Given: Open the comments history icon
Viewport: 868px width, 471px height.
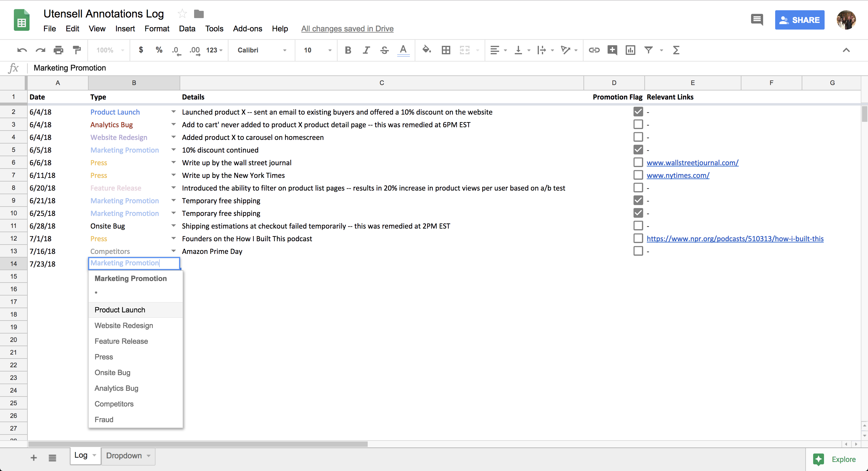Looking at the screenshot, I should (x=757, y=20).
